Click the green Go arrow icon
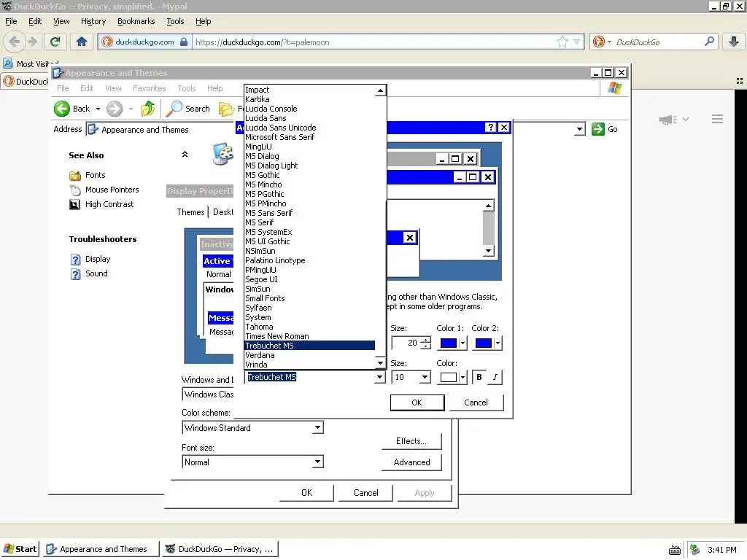This screenshot has width=747, height=560. [598, 129]
